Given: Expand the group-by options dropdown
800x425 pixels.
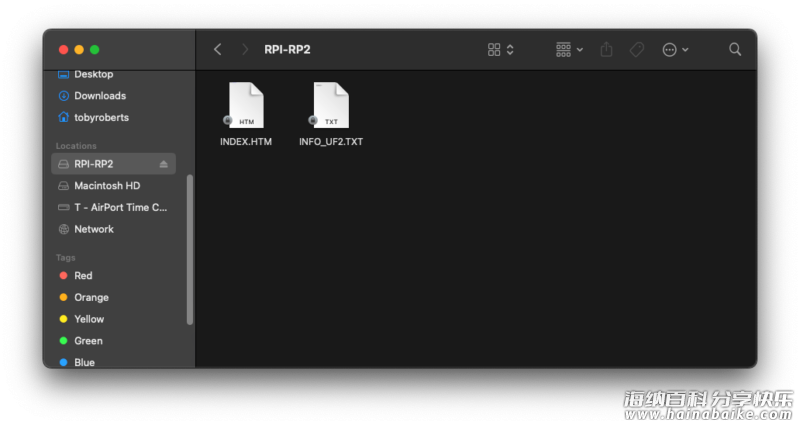Looking at the screenshot, I should click(x=569, y=49).
